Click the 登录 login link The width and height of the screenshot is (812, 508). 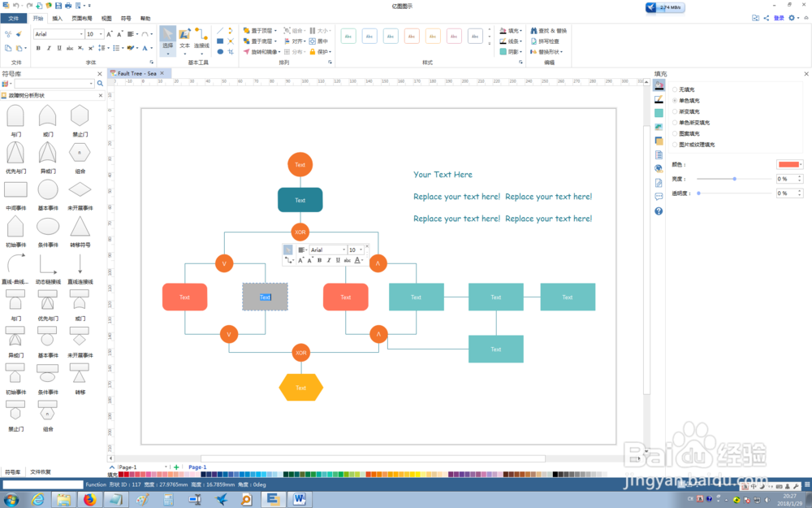[779, 18]
